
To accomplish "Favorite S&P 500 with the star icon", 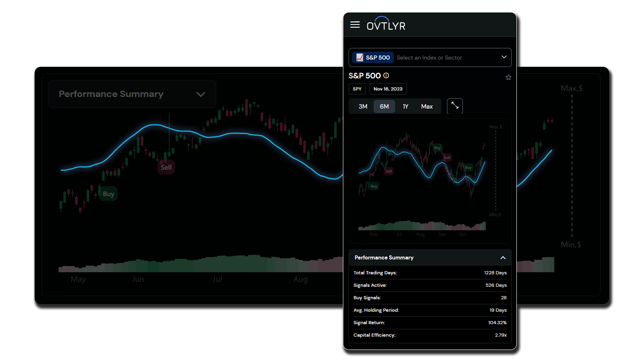I will tap(508, 77).
